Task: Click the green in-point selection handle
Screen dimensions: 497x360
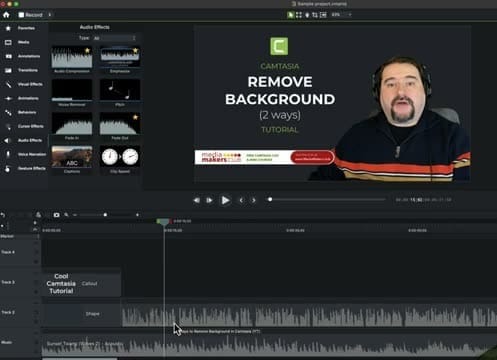Action: tap(158, 221)
